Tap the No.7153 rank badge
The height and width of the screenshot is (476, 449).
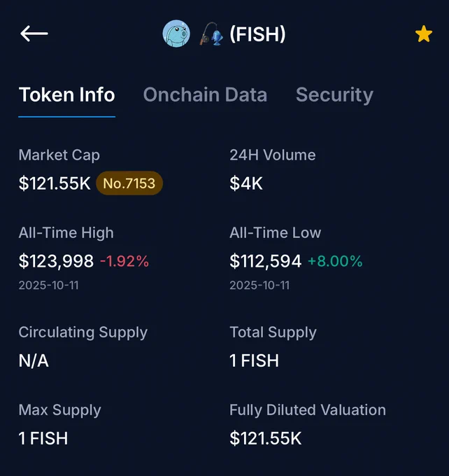pos(129,183)
